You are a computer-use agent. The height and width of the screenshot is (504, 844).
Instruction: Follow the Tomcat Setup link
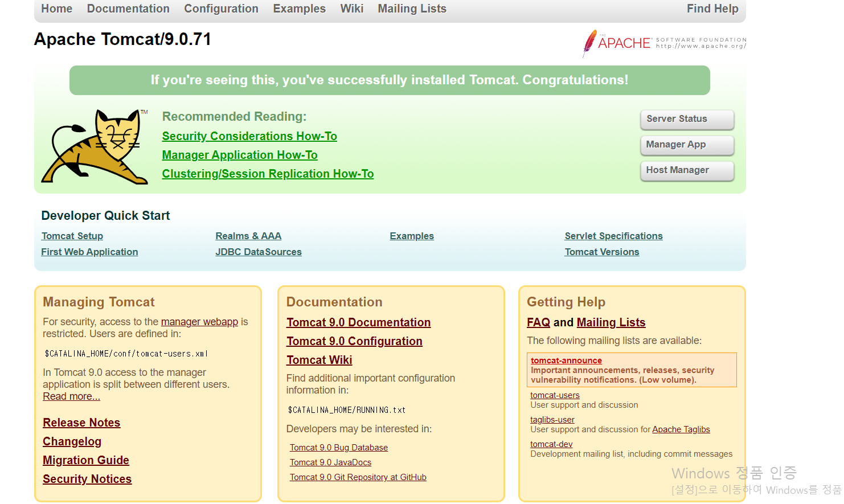(72, 236)
